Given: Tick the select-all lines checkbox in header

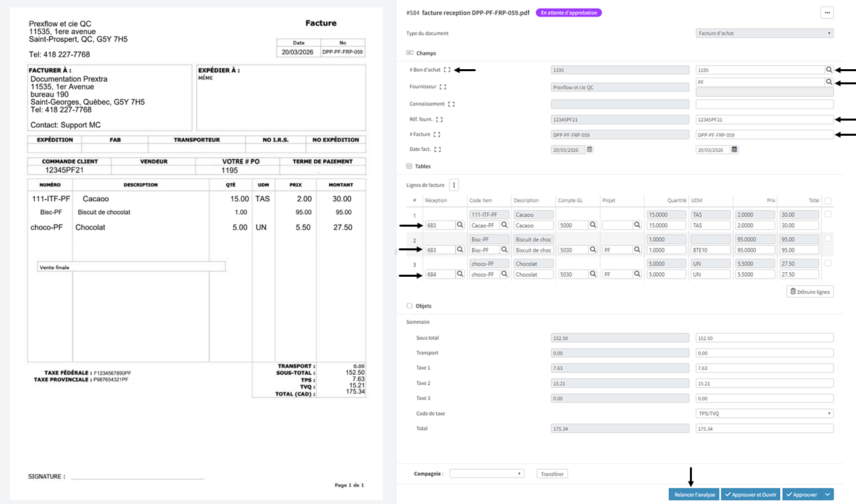Looking at the screenshot, I should click(x=828, y=201).
